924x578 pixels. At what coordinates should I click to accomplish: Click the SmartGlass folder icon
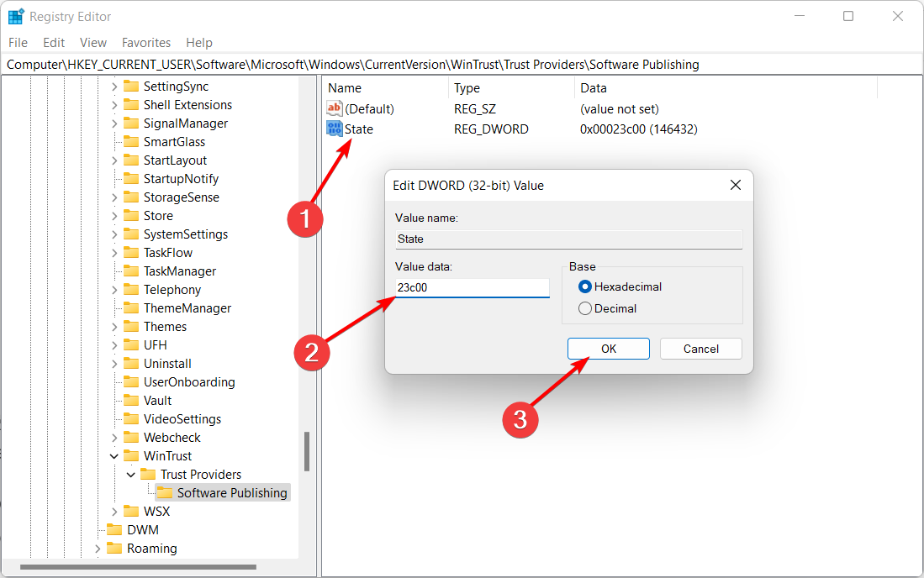click(131, 142)
